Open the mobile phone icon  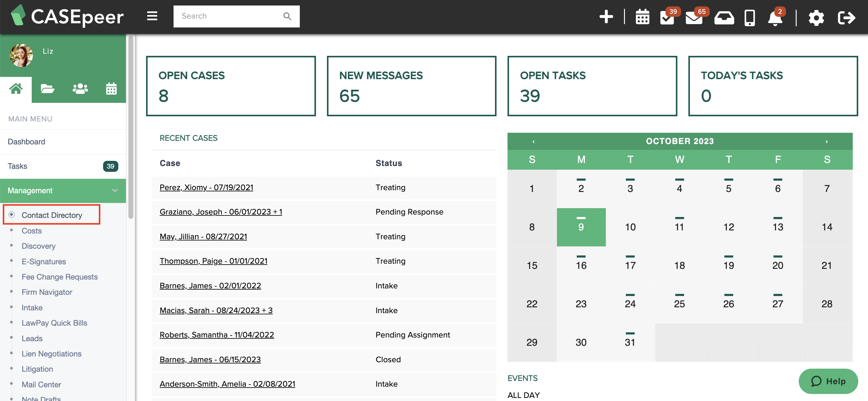(749, 17)
